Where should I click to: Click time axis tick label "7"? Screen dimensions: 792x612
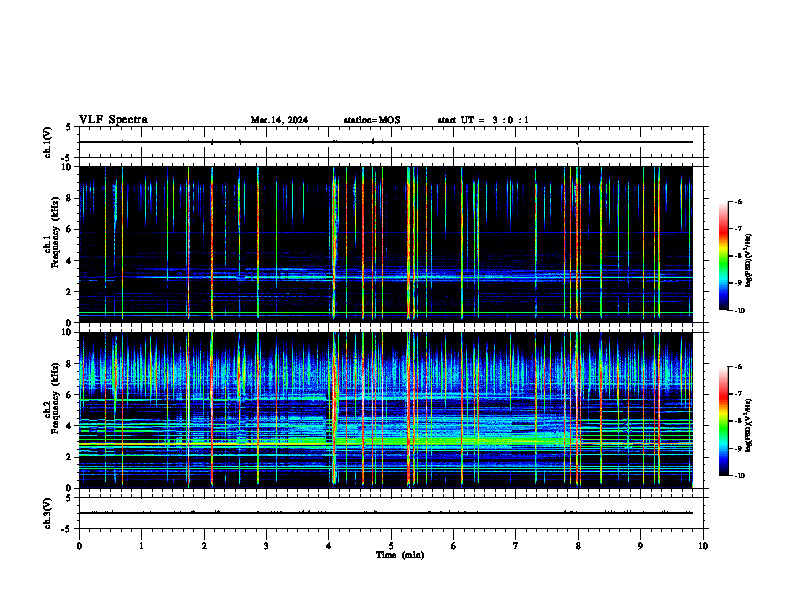516,546
